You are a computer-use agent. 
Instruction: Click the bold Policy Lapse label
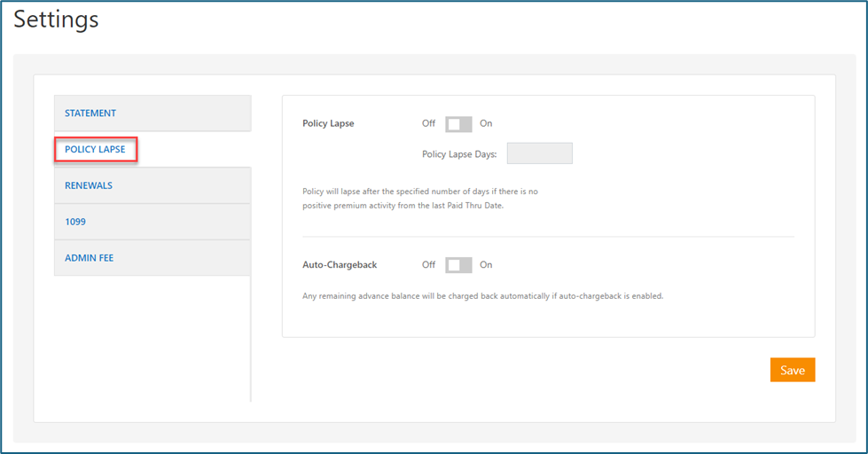pos(328,123)
